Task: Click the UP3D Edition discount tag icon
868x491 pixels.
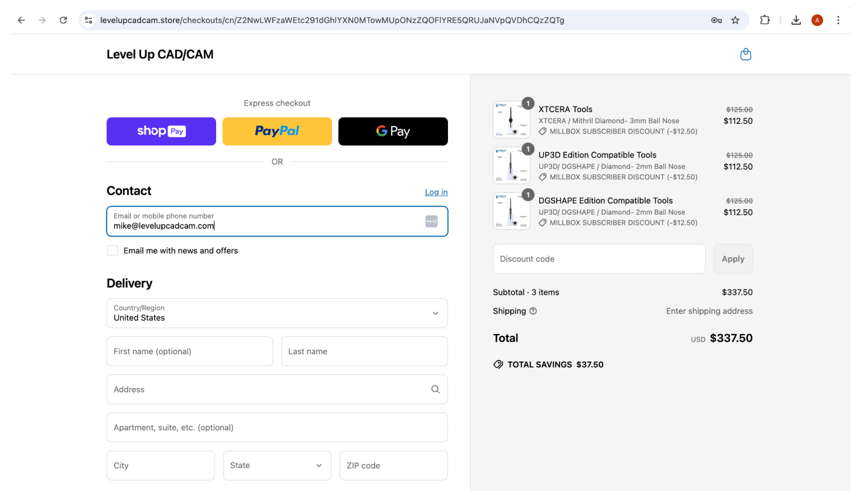Action: click(x=543, y=177)
